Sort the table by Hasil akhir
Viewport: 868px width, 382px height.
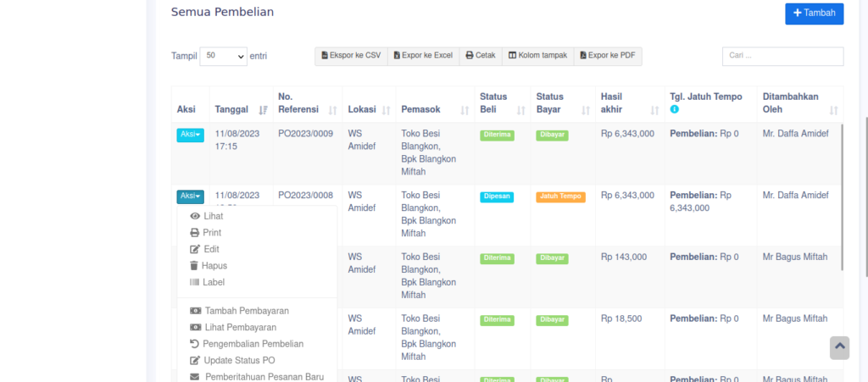pos(654,110)
